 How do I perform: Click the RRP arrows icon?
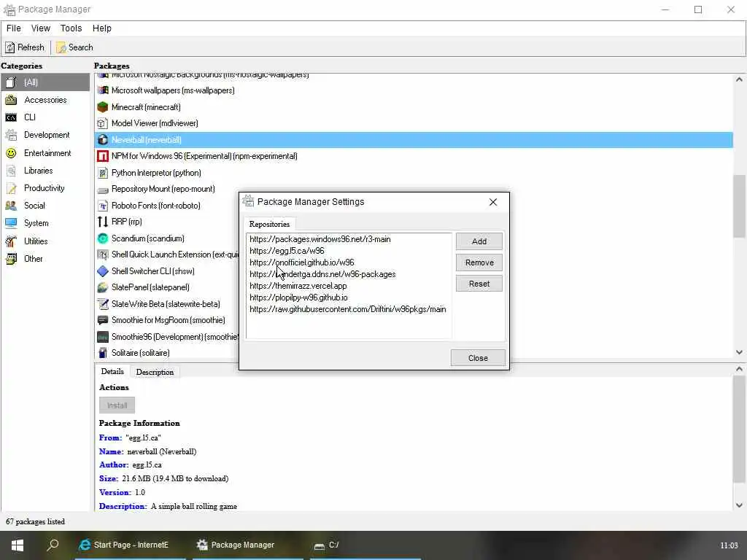[102, 222]
